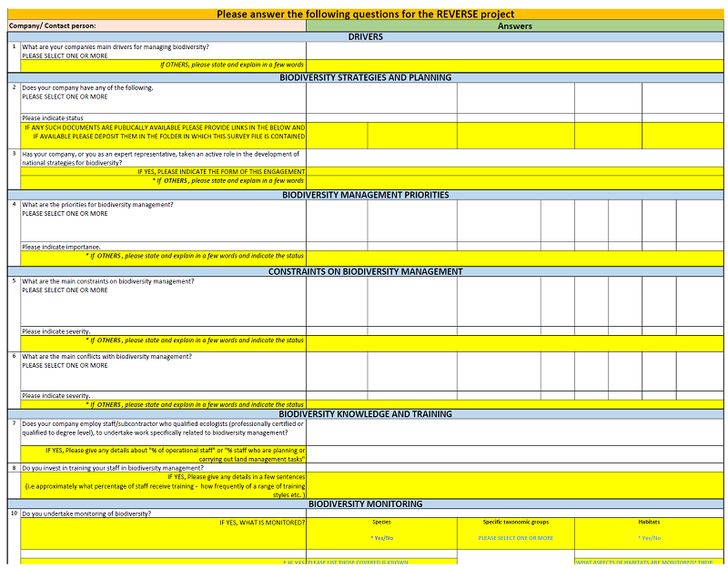Select the BIODIVERSITY STRATEGIES AND PLANNING header

[x=365, y=77]
